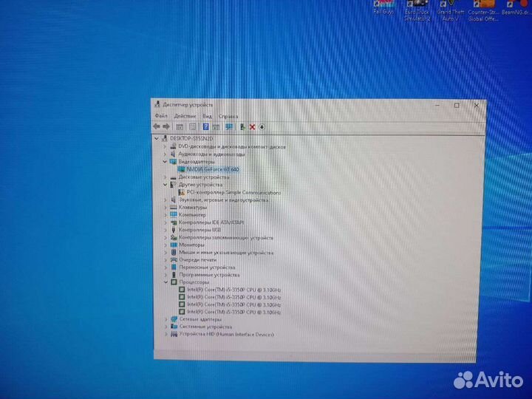Viewport: 532px width, 399px height.
Task: Minimize the Диспетчер устройств window
Action: click(437, 105)
